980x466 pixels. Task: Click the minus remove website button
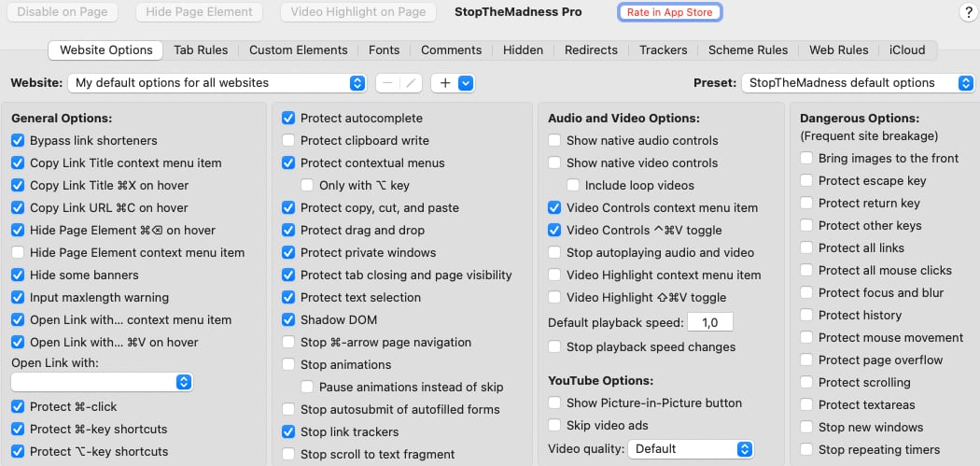(x=387, y=83)
